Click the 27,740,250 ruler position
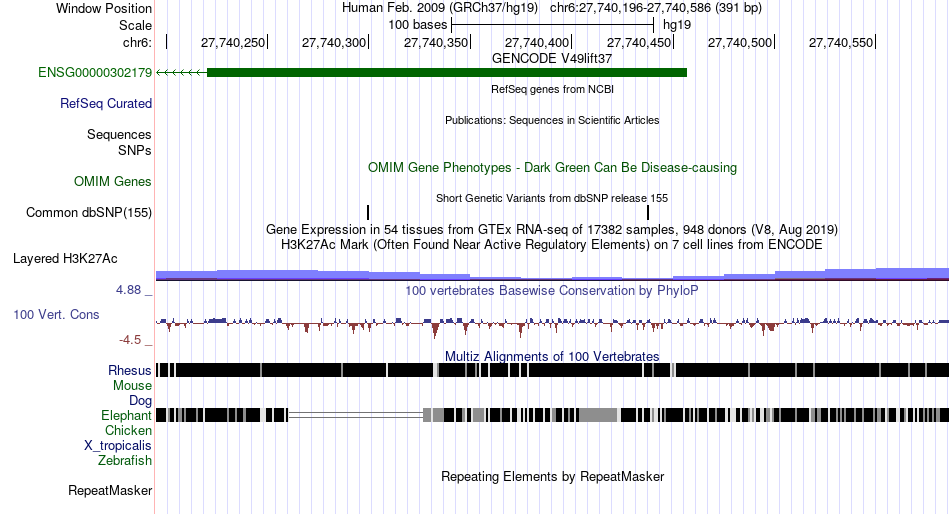The height and width of the screenshot is (514, 950). [233, 42]
